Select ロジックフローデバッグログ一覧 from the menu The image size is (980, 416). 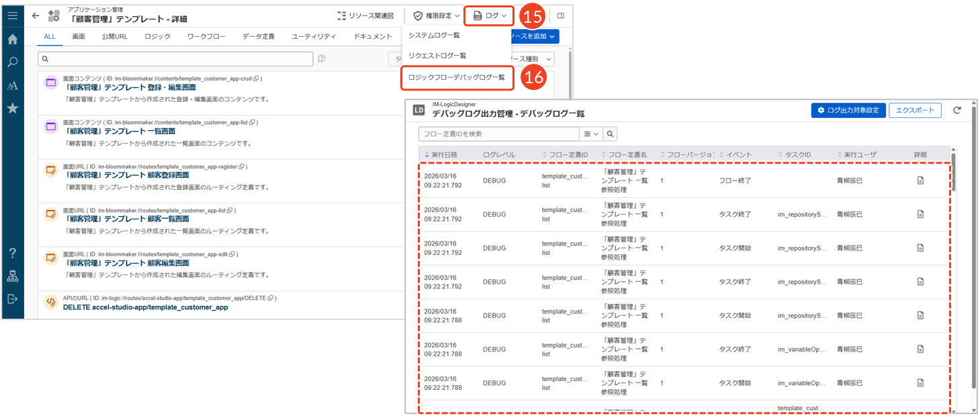(456, 78)
